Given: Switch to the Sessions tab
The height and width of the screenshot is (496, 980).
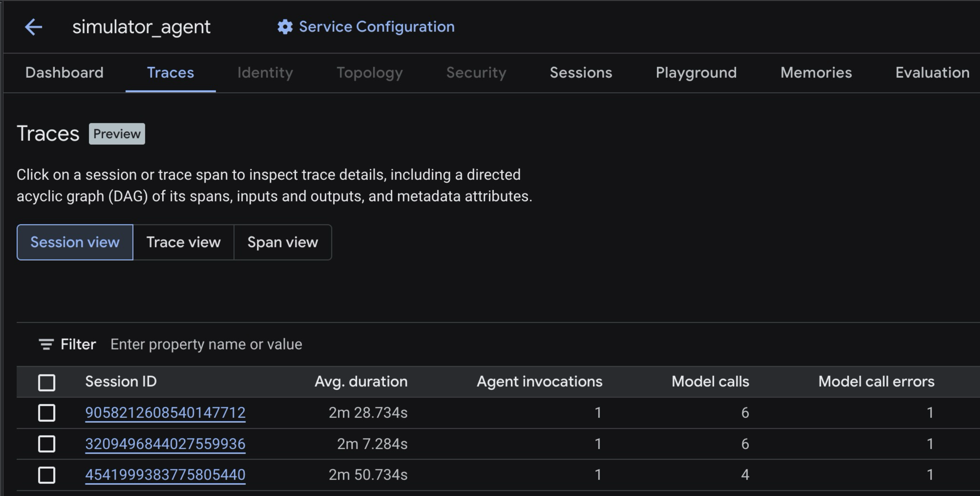Looking at the screenshot, I should [581, 73].
